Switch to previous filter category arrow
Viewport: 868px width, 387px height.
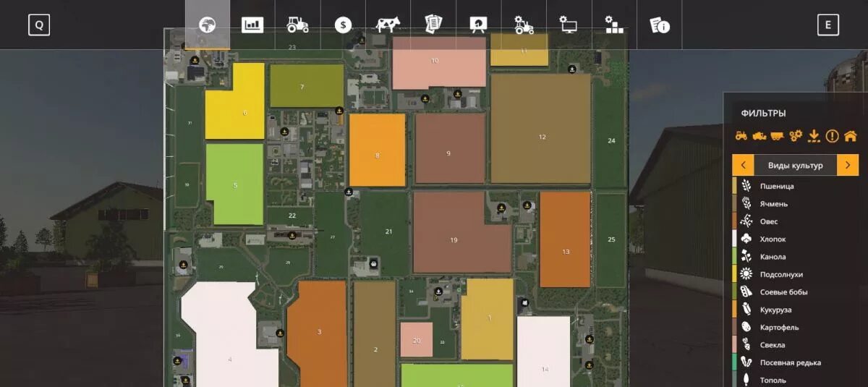[743, 165]
